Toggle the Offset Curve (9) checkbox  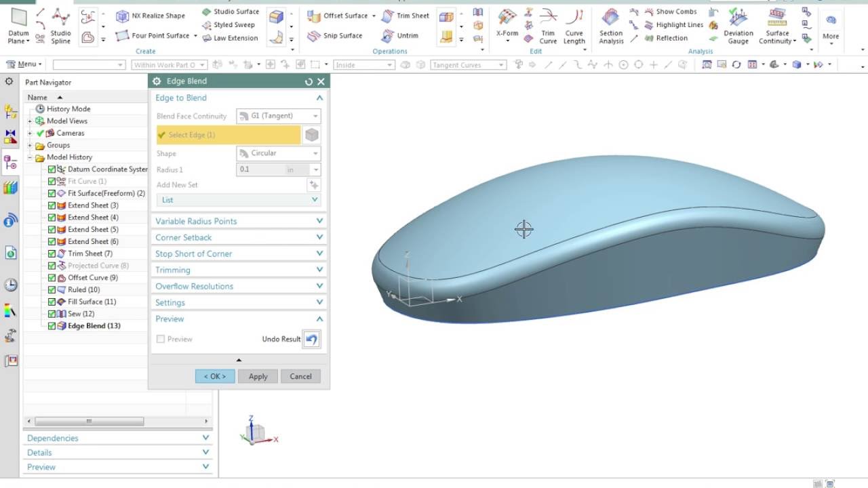pos(52,278)
